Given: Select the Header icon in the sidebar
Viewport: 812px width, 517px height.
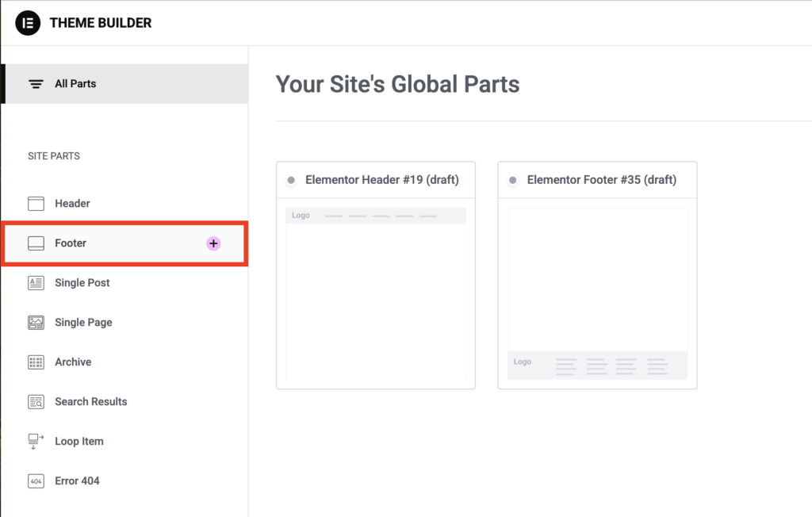Looking at the screenshot, I should (x=36, y=203).
